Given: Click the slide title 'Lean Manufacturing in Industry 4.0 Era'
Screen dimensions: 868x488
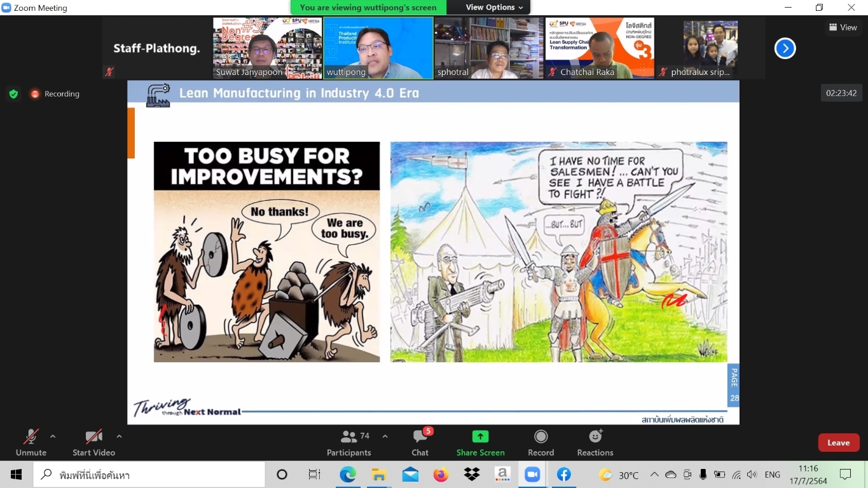Looking at the screenshot, I should pyautogui.click(x=299, y=93).
